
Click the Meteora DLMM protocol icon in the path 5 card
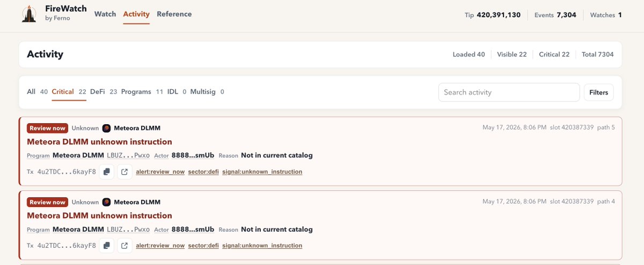coord(106,128)
